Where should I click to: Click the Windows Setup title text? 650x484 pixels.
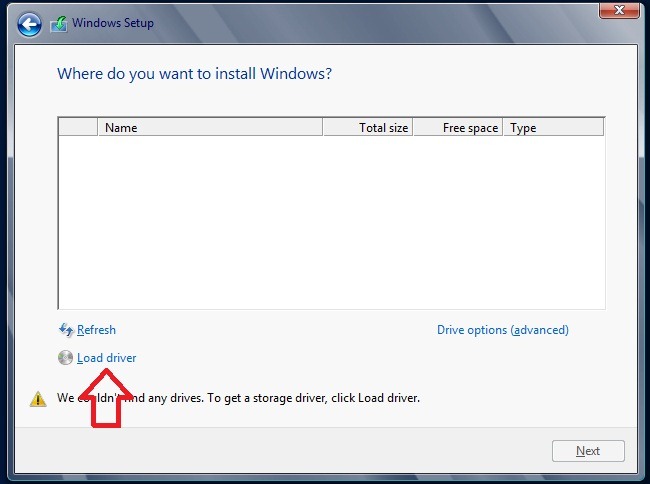(113, 23)
